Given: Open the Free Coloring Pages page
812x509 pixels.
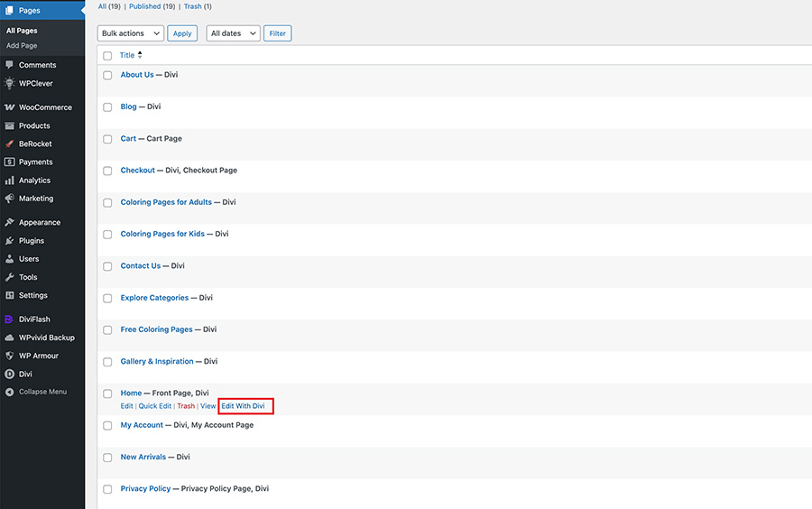Looking at the screenshot, I should click(x=156, y=329).
